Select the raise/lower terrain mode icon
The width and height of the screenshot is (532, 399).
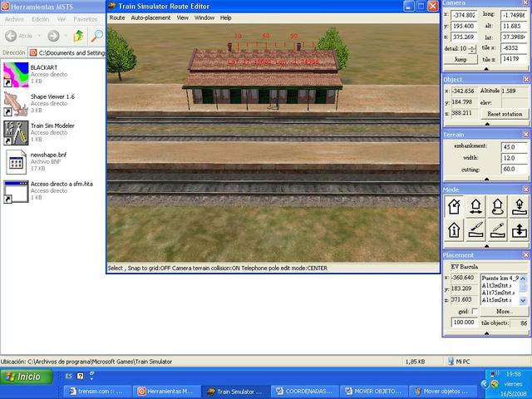click(518, 230)
